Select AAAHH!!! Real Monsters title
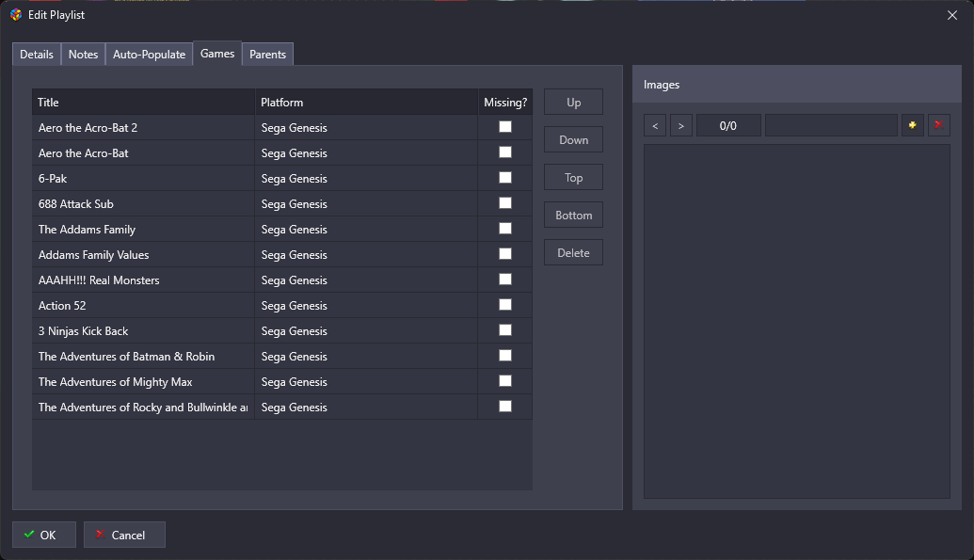The image size is (974, 560). pyautogui.click(x=99, y=280)
